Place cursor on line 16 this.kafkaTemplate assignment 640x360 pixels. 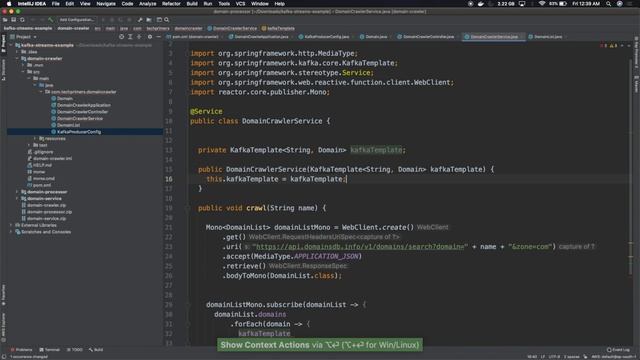276,179
